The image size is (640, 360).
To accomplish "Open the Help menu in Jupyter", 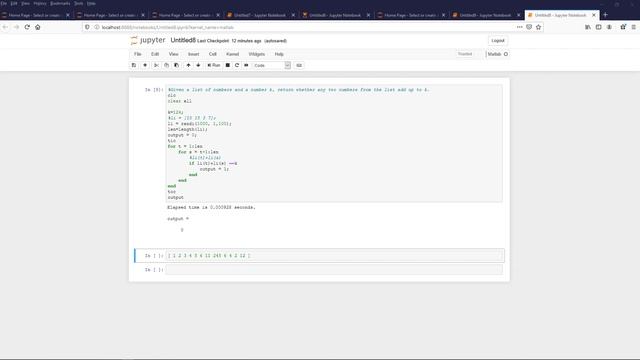I will 279,54.
